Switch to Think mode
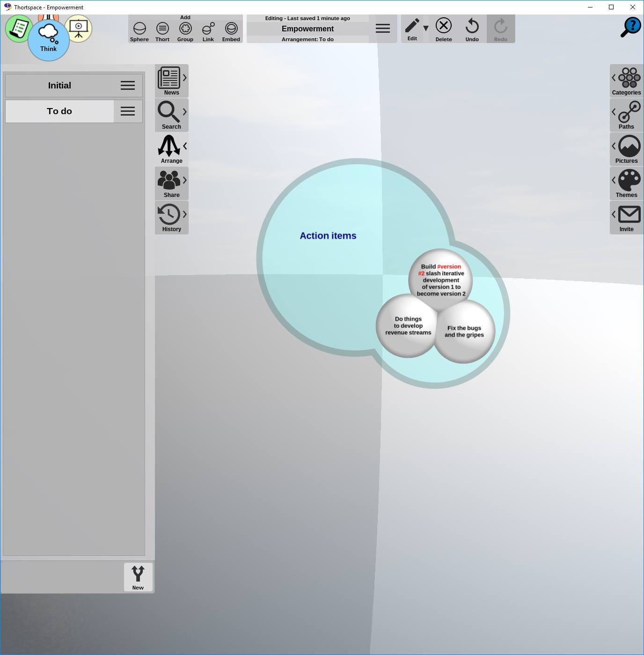 [x=49, y=40]
